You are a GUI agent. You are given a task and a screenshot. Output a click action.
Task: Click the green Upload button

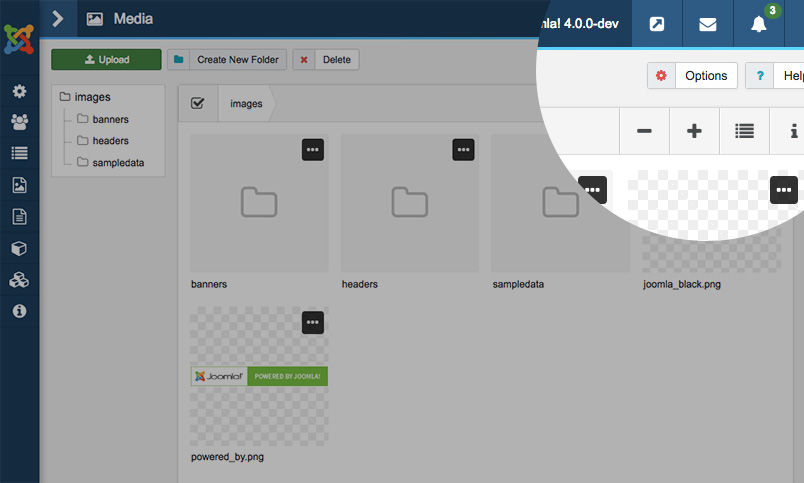coord(106,60)
